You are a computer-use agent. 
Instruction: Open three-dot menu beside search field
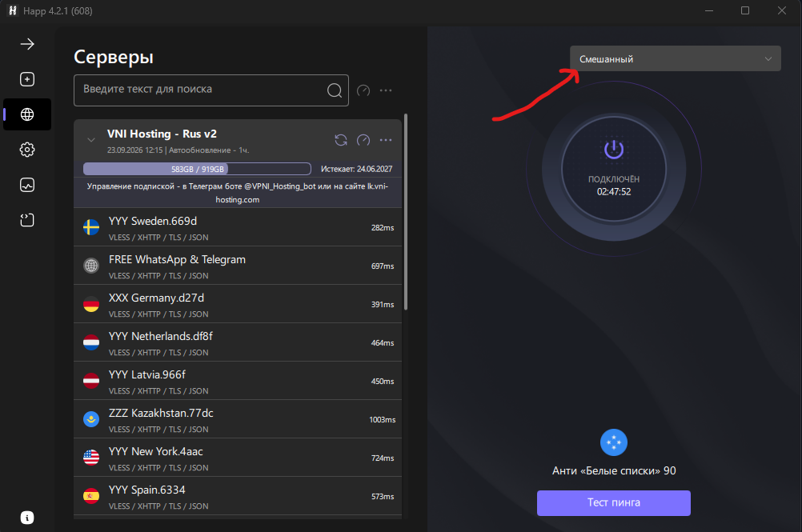pyautogui.click(x=386, y=90)
